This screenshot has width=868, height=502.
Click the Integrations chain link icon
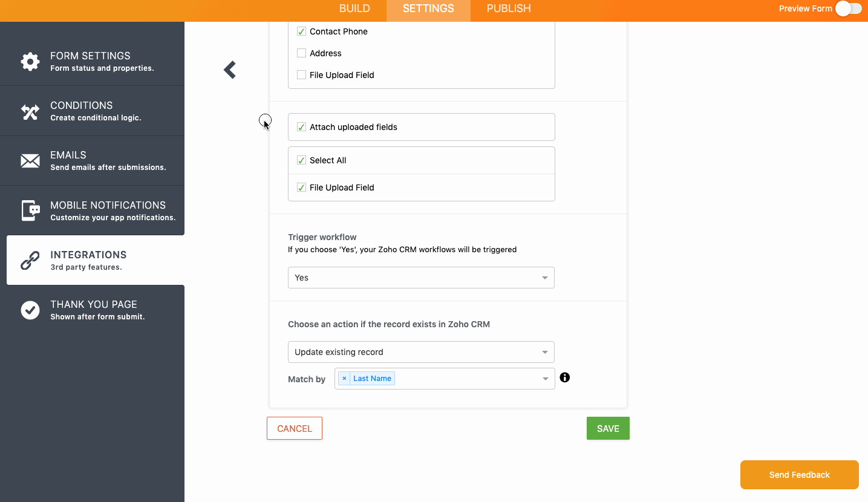[30, 260]
